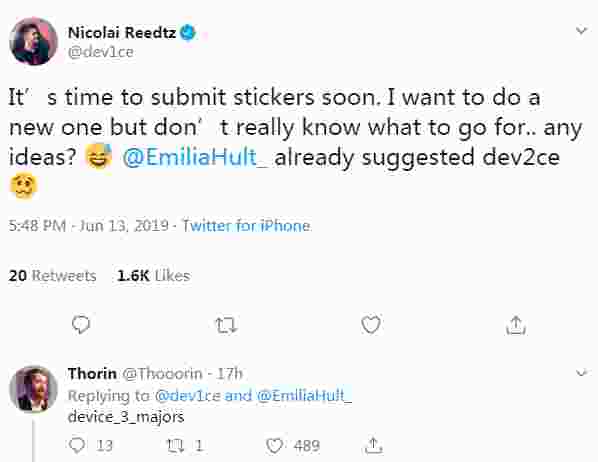This screenshot has width=598, height=462.
Task: Expand Thorin's reply options chevron
Action: pos(581,372)
